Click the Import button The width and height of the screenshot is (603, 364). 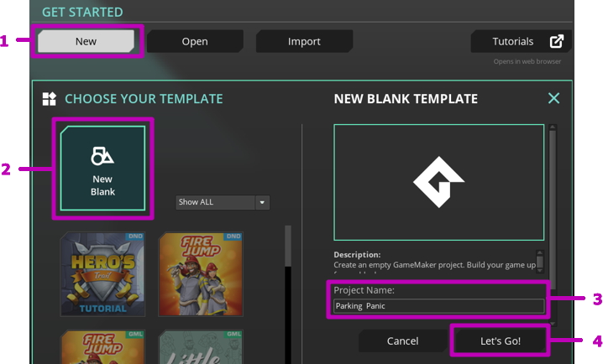pyautogui.click(x=304, y=41)
